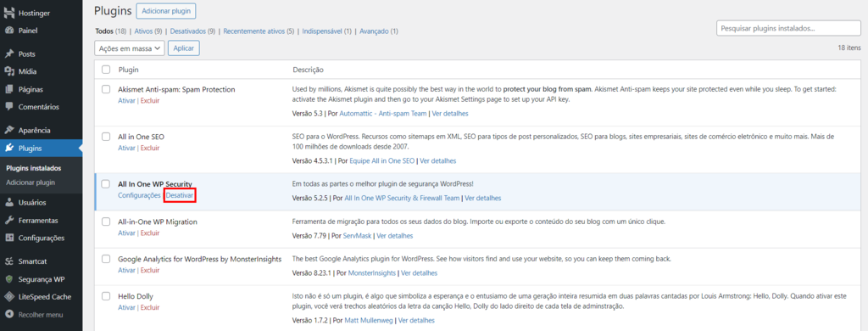Click the Plugins plug icon in sidebar
Viewport: 868px width, 331px height.
[8, 148]
